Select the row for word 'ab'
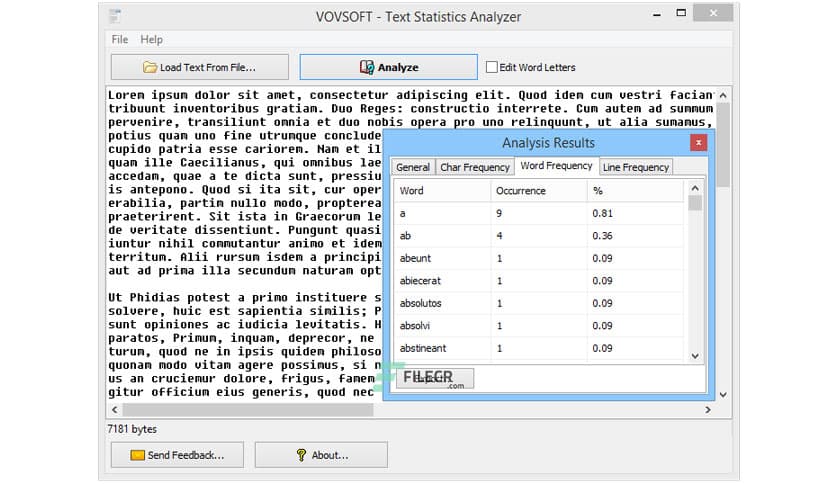The image size is (836, 484). [538, 236]
